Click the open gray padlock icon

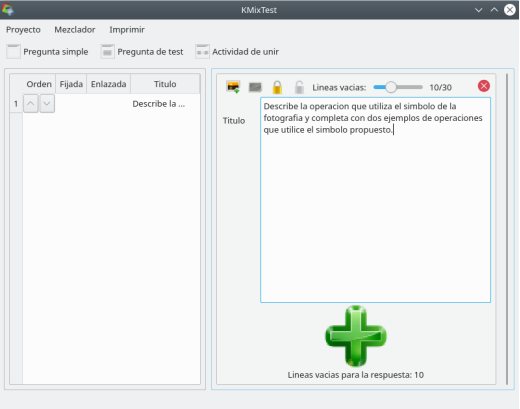tap(299, 87)
